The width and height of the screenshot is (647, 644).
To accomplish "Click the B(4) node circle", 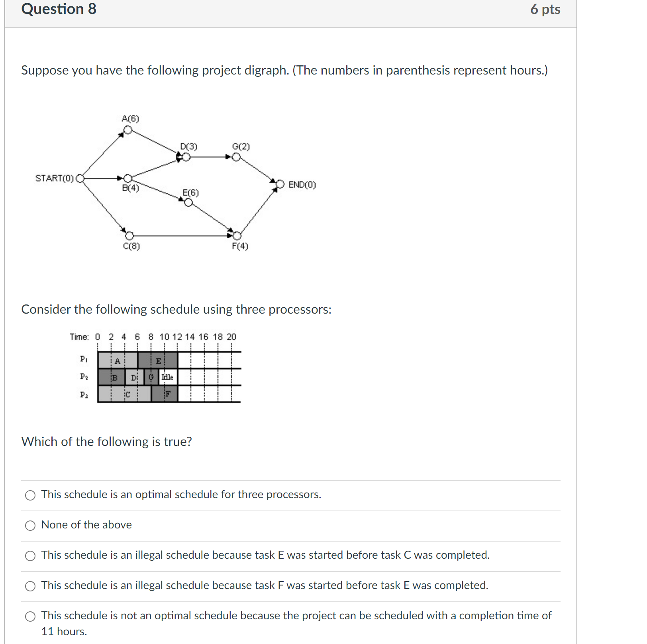I will coord(128,178).
